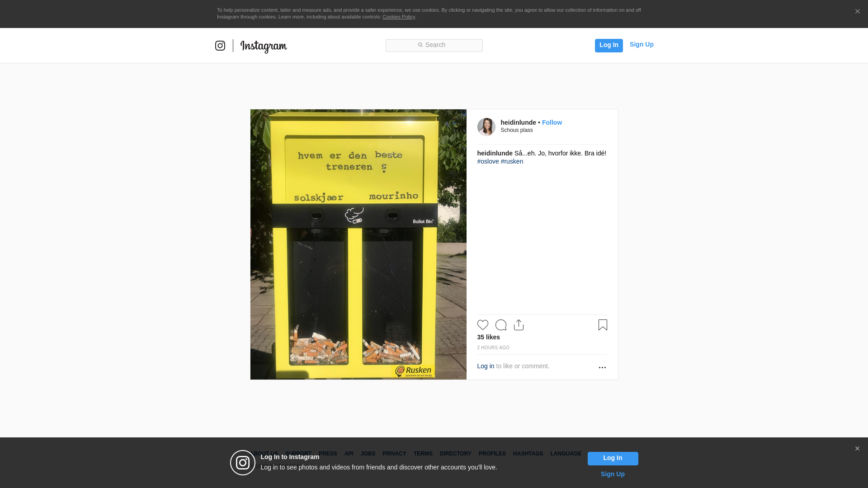This screenshot has height=488, width=868.
Task: Close the bottom login prompt bar
Action: [857, 449]
